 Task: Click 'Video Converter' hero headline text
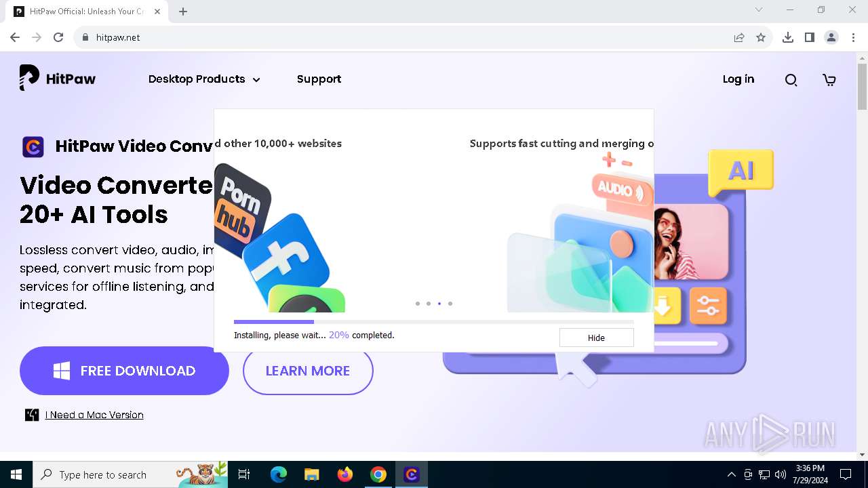pyautogui.click(x=116, y=185)
